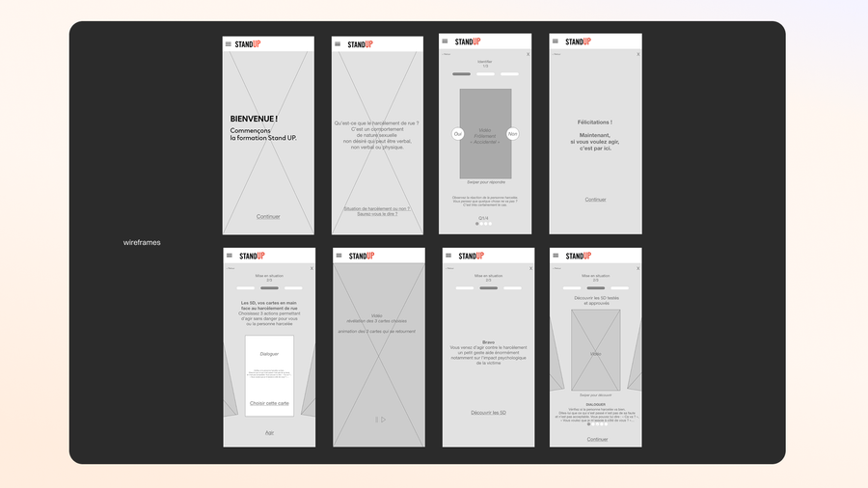The width and height of the screenshot is (868, 488).
Task: Open hamburger menu on the Bienvenue screen
Action: [229, 44]
